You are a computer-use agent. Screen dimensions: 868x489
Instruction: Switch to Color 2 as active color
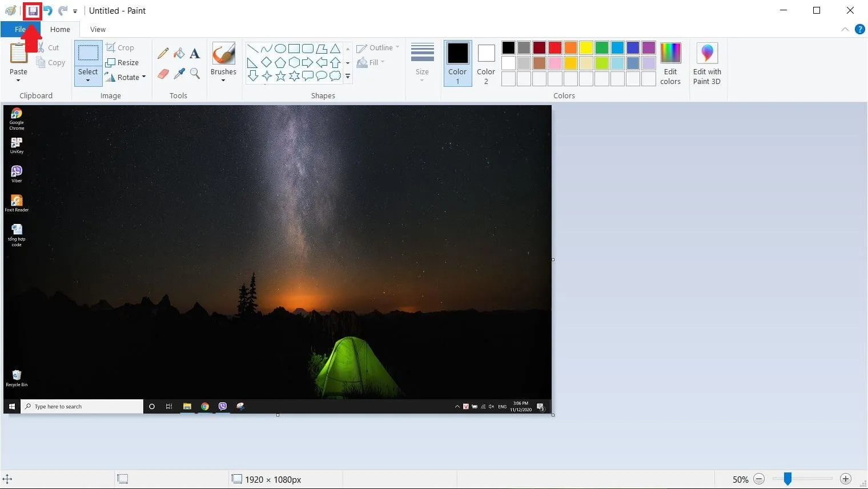(x=485, y=63)
